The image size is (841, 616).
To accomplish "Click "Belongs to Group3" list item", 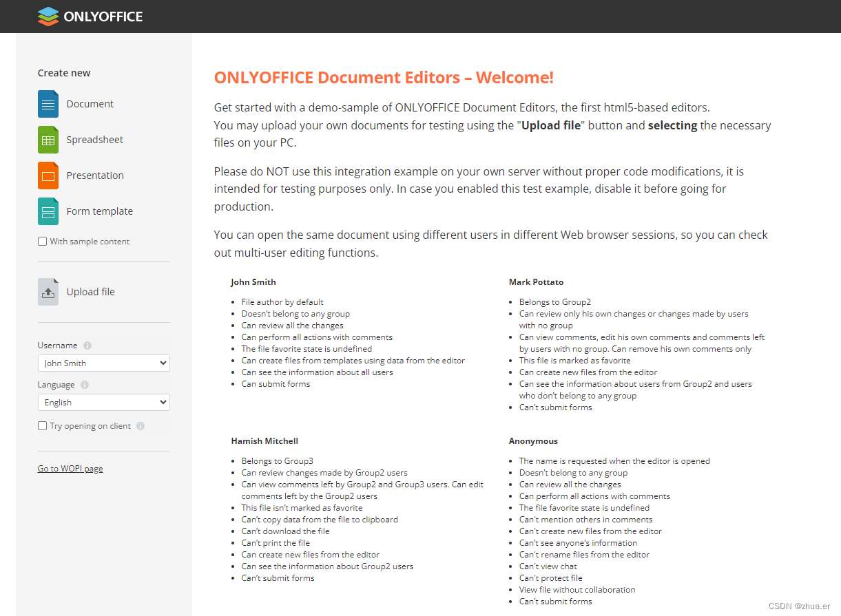I will (278, 461).
